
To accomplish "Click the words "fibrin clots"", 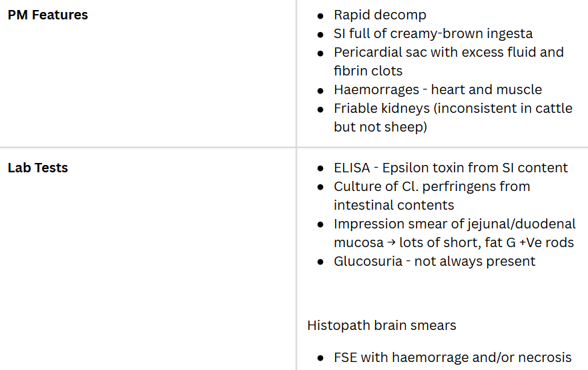I will tap(368, 71).
